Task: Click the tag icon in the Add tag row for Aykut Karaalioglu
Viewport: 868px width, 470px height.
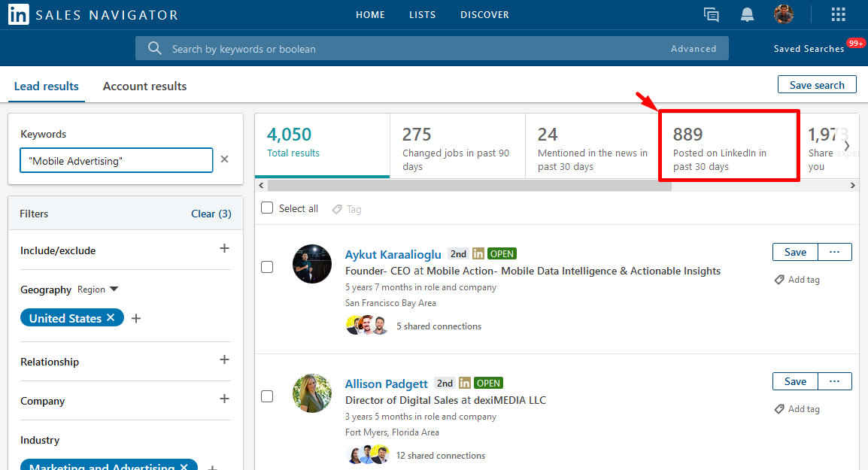Action: coord(779,280)
